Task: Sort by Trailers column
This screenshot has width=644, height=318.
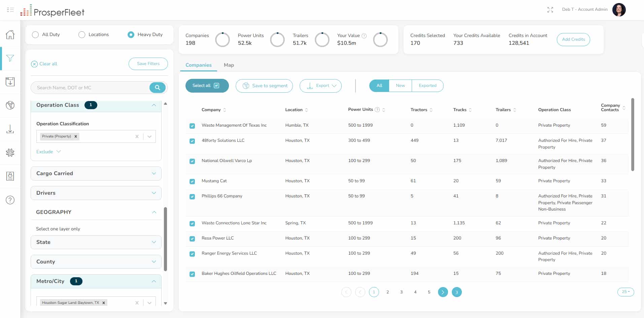Action: point(515,110)
